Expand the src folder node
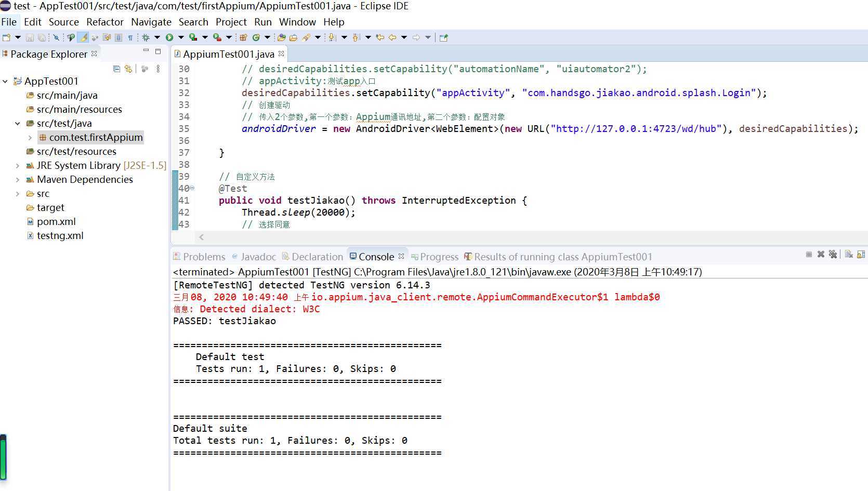This screenshot has height=491, width=868. coord(18,193)
